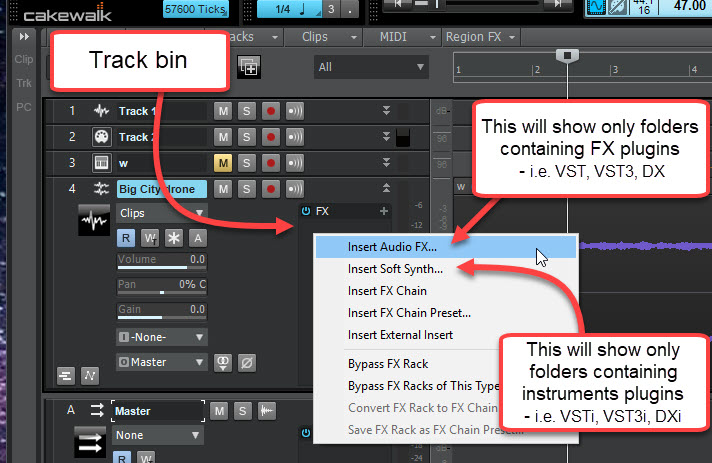The image size is (712, 463).
Task: Toggle the Master bus FX power button
Action: 306,433
